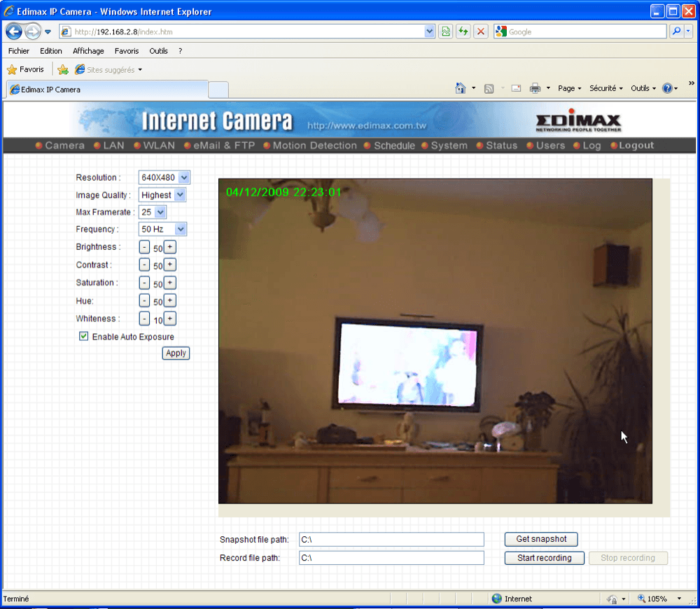Click the Start recording button
The height and width of the screenshot is (609, 700).
(x=544, y=558)
